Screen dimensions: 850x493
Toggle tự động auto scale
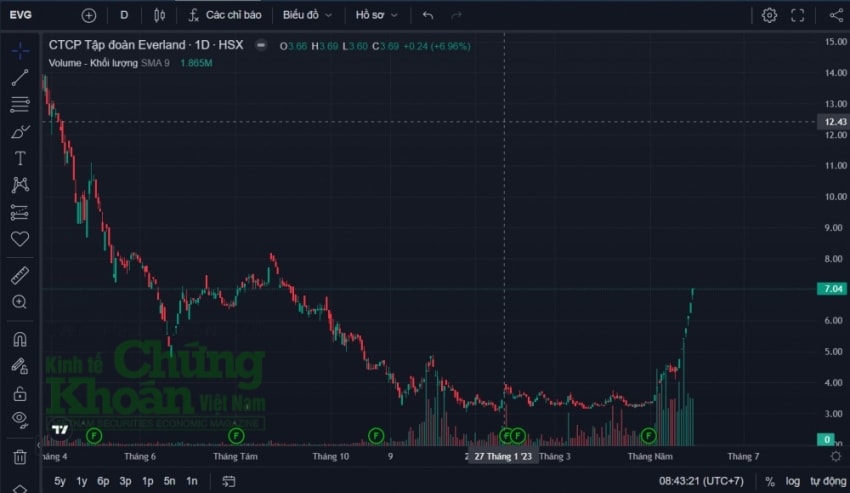point(828,481)
